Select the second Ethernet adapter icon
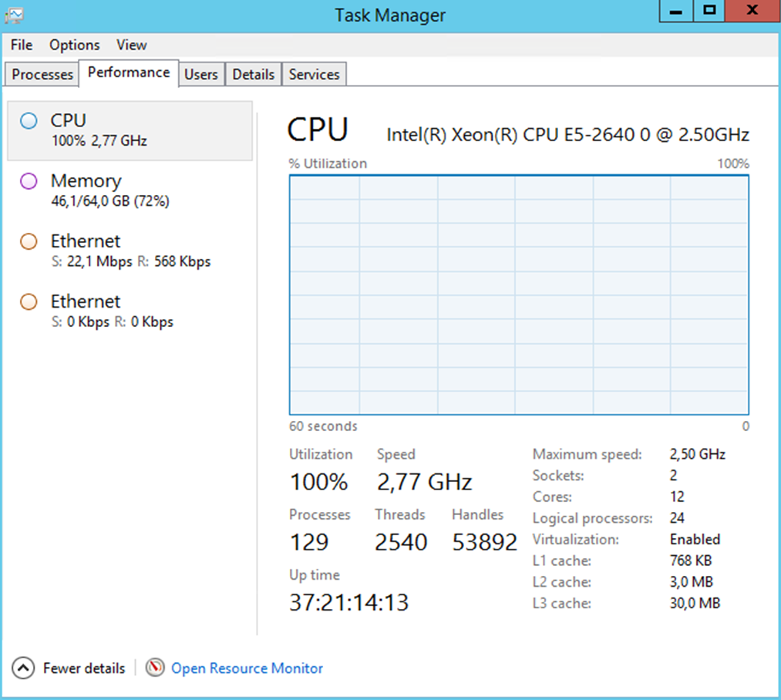 [x=28, y=301]
